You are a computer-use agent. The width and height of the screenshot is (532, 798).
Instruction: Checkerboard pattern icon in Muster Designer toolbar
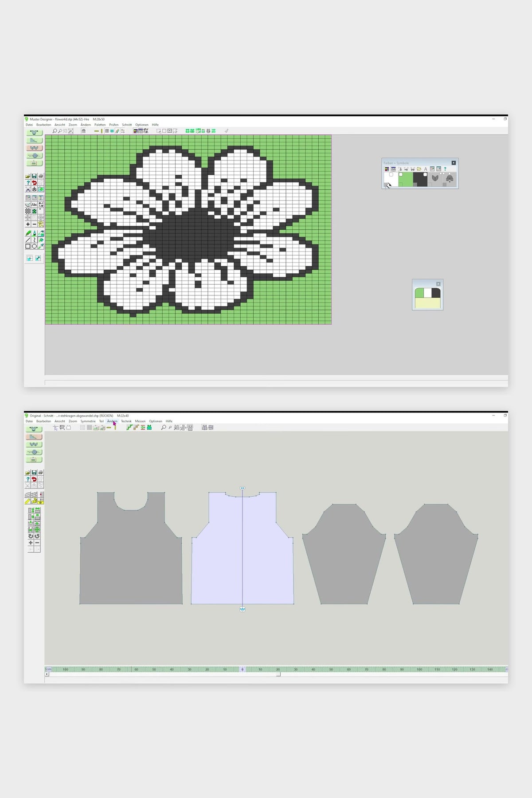28,211
